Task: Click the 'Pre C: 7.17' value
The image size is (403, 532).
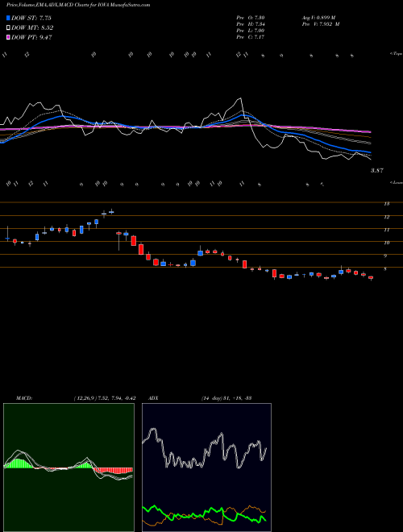Action: (x=251, y=37)
